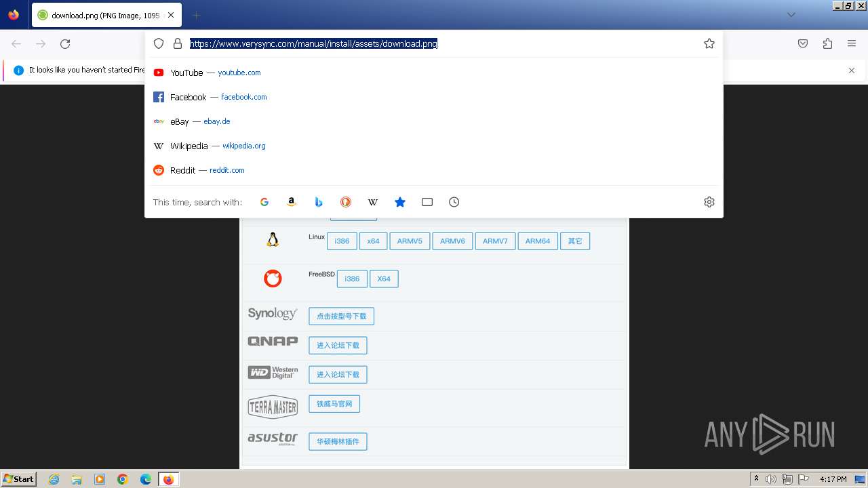
Task: Launch Internet Explorer from taskbar
Action: 54,479
